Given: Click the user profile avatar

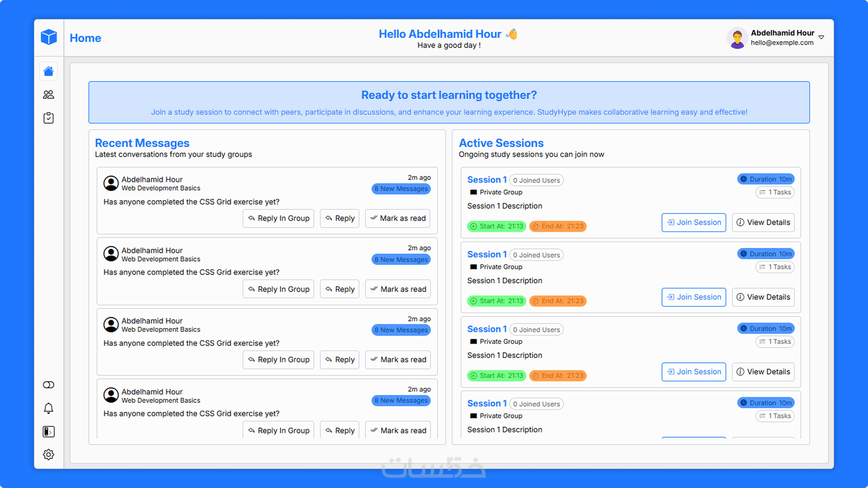Looking at the screenshot, I should pyautogui.click(x=737, y=38).
